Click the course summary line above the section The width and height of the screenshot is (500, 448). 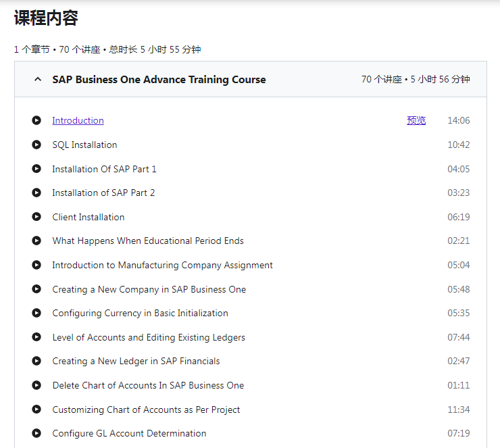click(107, 49)
